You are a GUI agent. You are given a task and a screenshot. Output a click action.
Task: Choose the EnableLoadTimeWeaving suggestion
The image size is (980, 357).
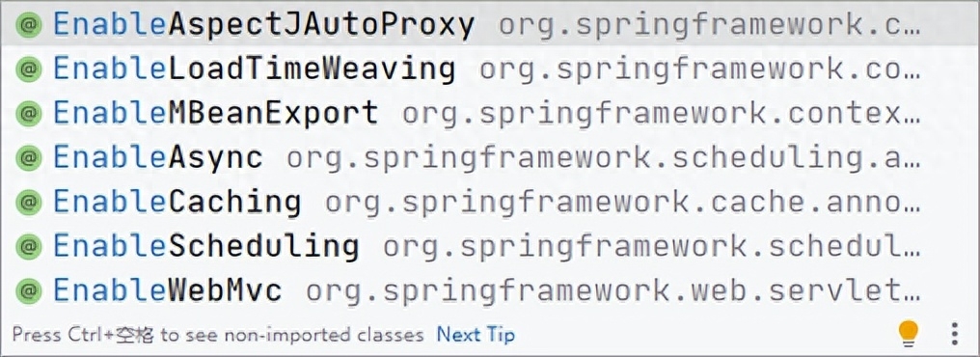[490, 69]
